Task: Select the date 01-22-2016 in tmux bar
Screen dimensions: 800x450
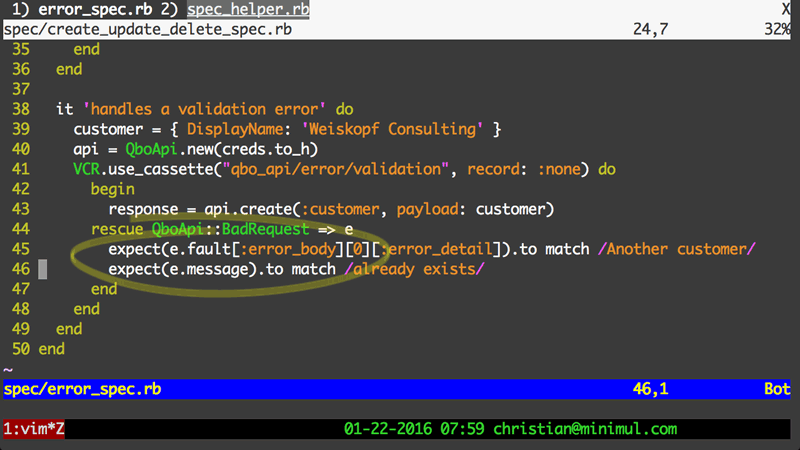Action: (x=387, y=429)
